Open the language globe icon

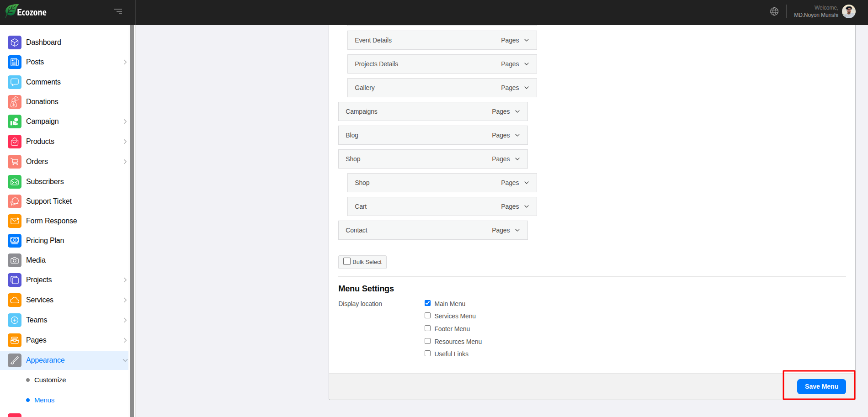click(774, 11)
